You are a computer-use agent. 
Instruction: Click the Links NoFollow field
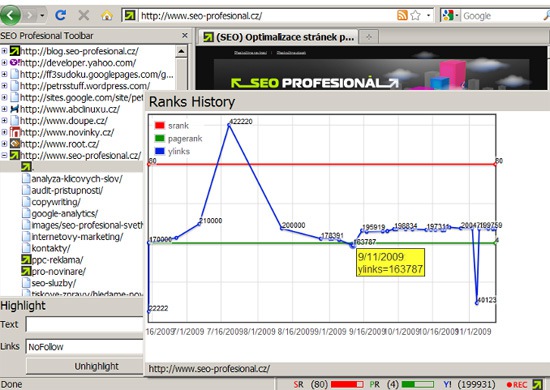pos(84,347)
